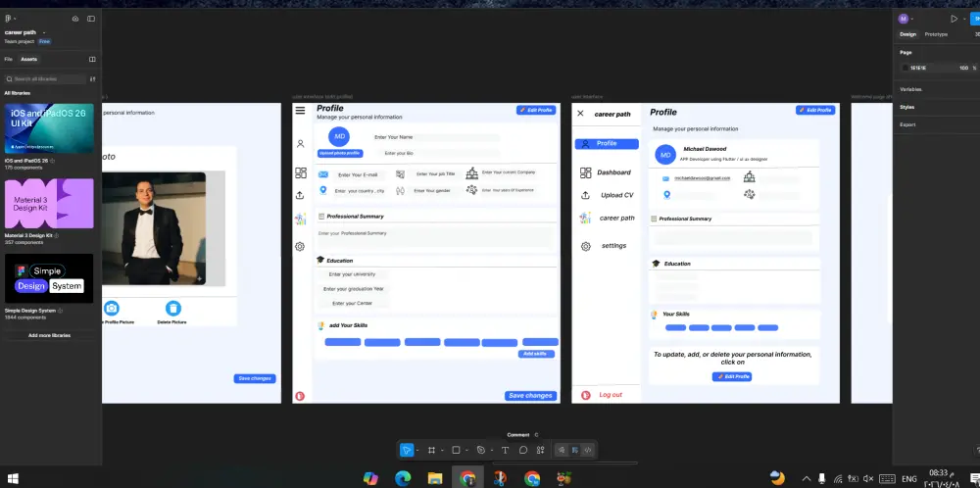The width and height of the screenshot is (980, 488).
Task: Expand the Frame tool dropdown arrow
Action: click(442, 451)
